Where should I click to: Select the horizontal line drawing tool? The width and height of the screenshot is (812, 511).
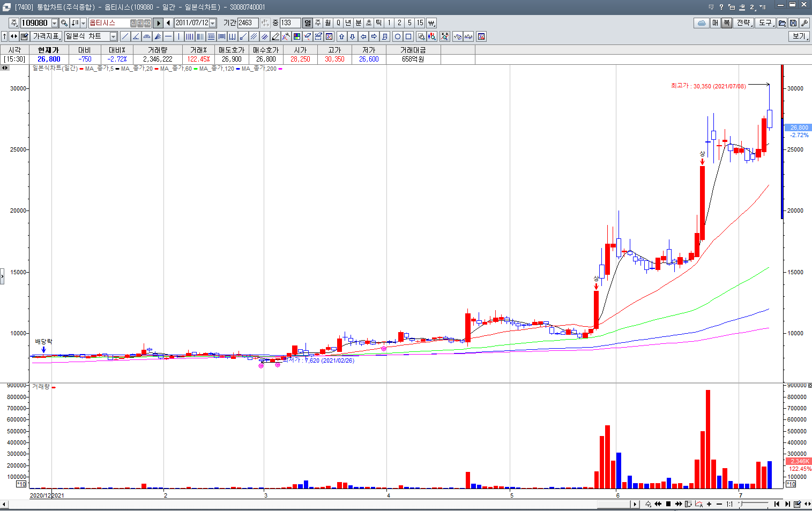point(168,36)
